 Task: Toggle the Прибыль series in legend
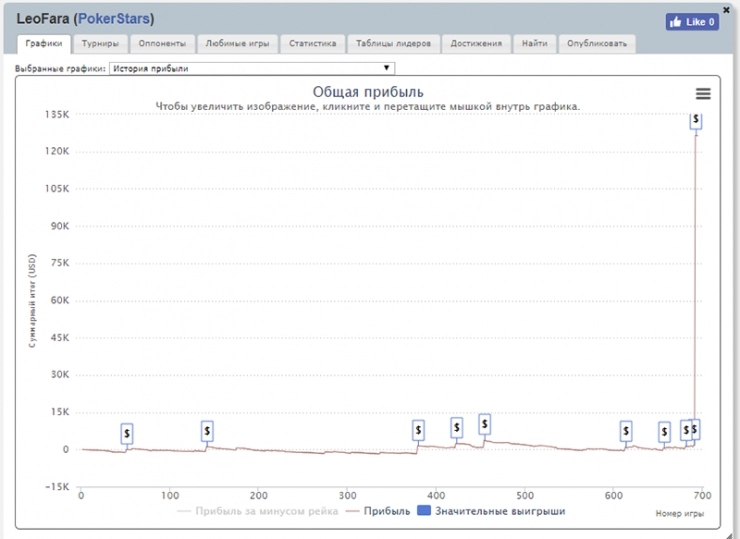(x=378, y=511)
